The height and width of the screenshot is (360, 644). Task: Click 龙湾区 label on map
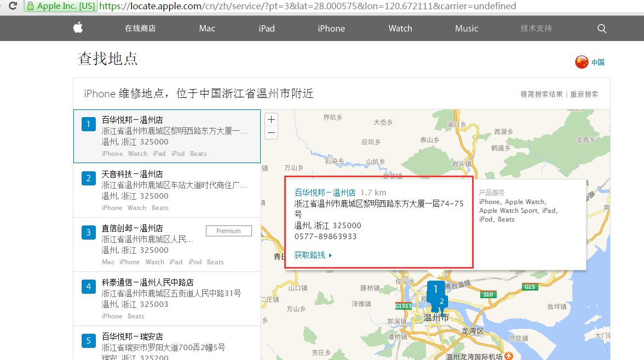472,331
